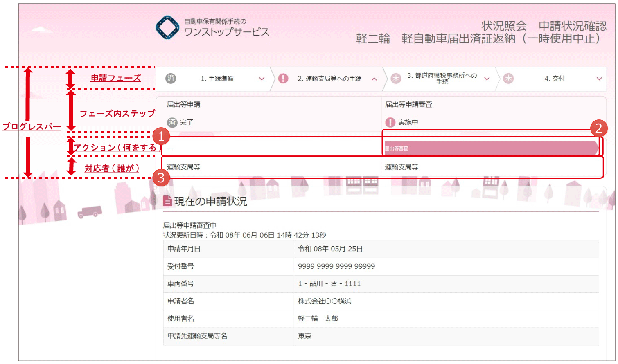The width and height of the screenshot is (618, 364).
Task: Collapse the 2. 運輸支局等への手続 phase chevron
Action: [x=374, y=79]
